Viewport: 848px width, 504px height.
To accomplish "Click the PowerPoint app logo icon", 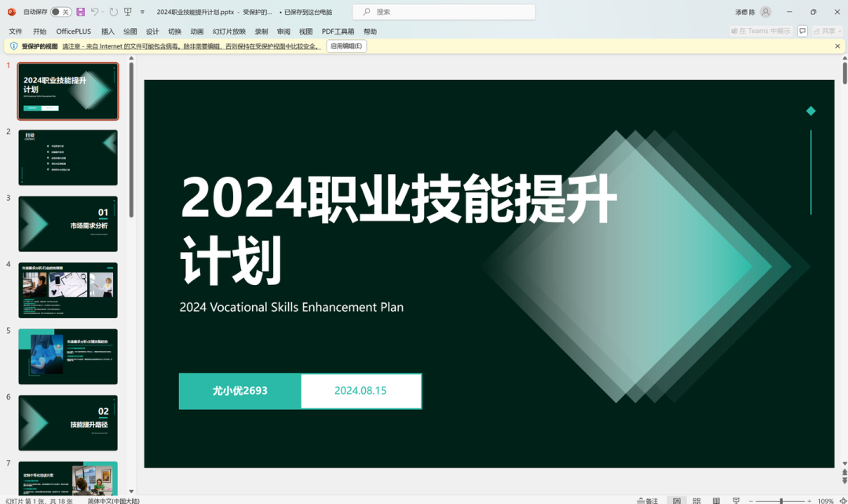I will (11, 12).
